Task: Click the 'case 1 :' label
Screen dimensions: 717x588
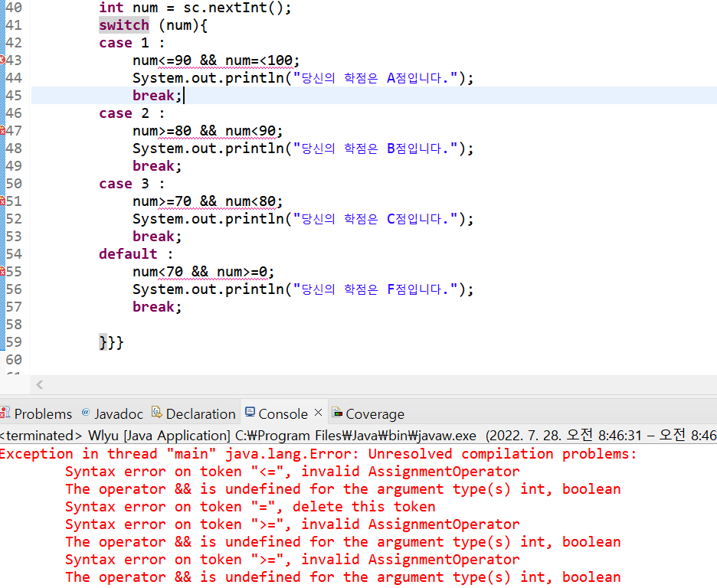Action: coord(132,43)
